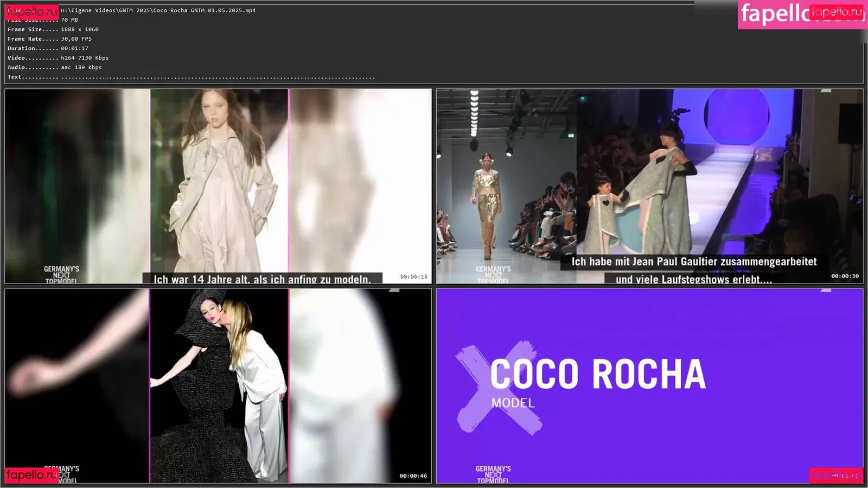The height and width of the screenshot is (488, 868).
Task: Click the 00:00:46 timestamp
Action: tap(413, 476)
